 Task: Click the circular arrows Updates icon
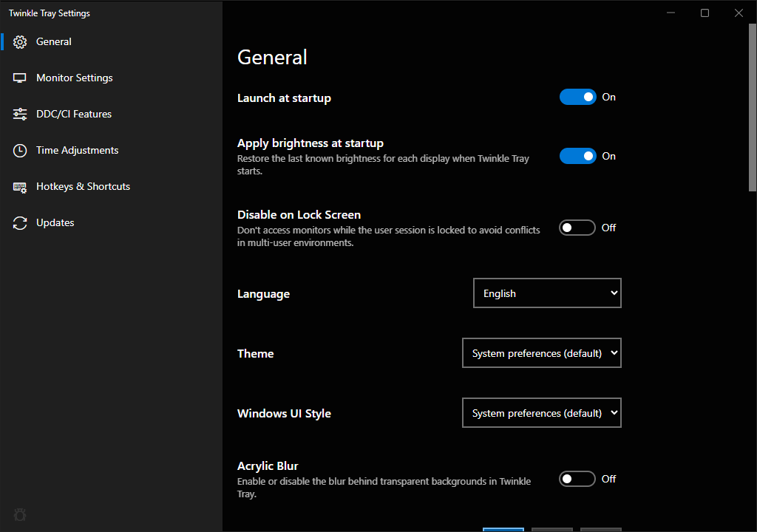click(x=20, y=223)
